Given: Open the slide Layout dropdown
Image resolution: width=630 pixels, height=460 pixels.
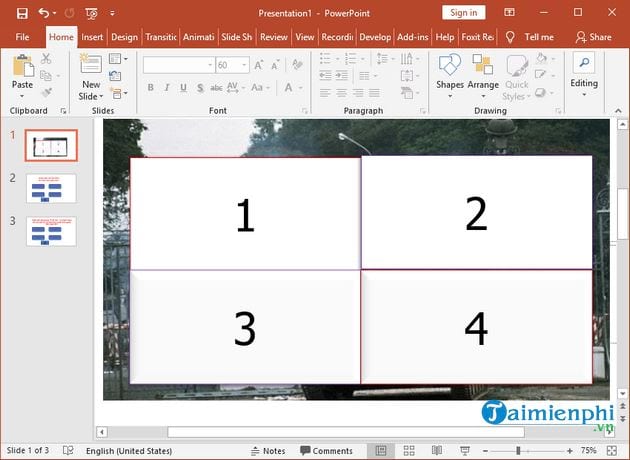Looking at the screenshot, I should [118, 59].
